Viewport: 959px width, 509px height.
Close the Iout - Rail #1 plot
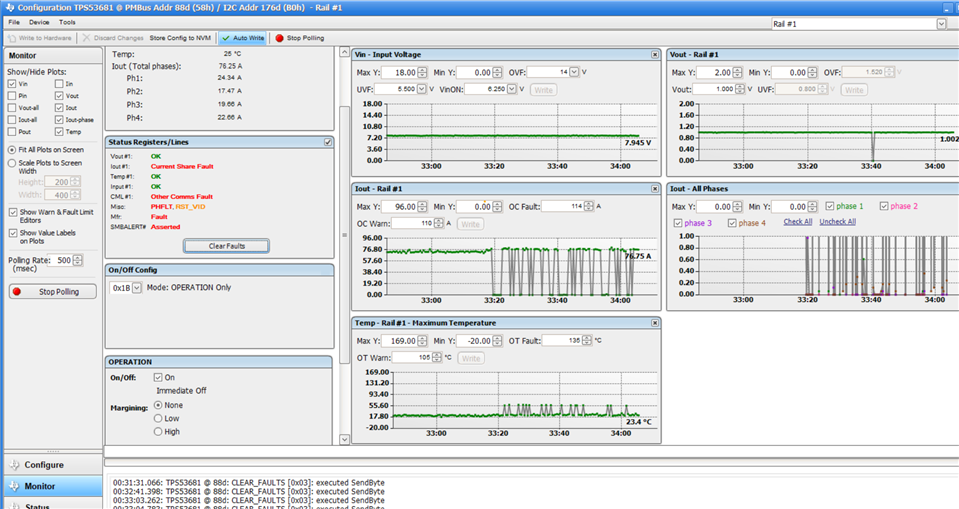coord(655,188)
